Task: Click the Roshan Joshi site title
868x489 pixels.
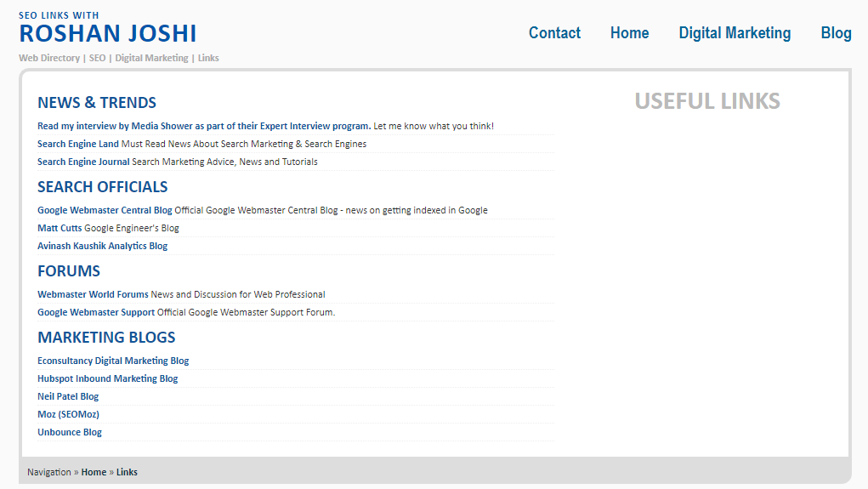Action: tap(107, 33)
